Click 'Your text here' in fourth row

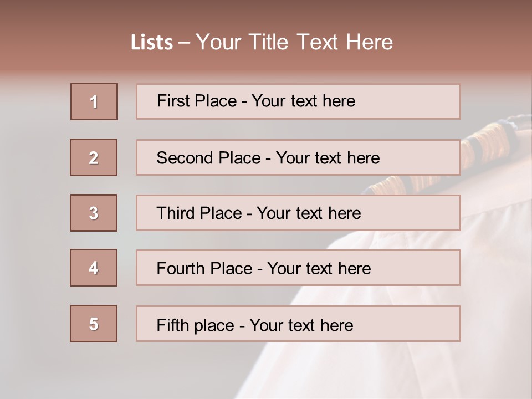pyautogui.click(x=319, y=269)
